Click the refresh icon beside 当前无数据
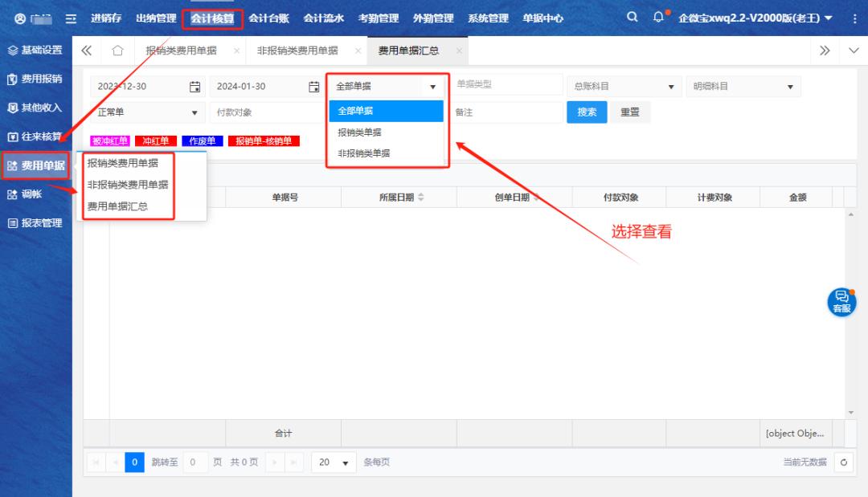 [843, 462]
